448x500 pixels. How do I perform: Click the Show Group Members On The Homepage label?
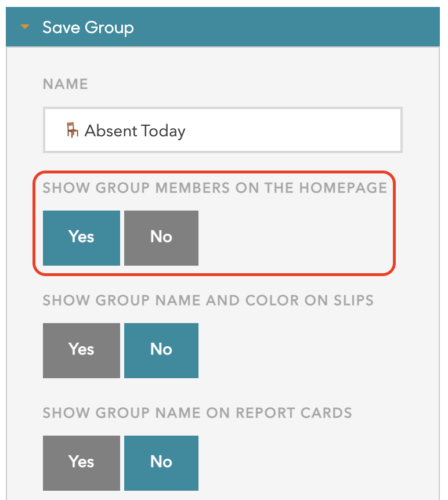[x=215, y=188]
